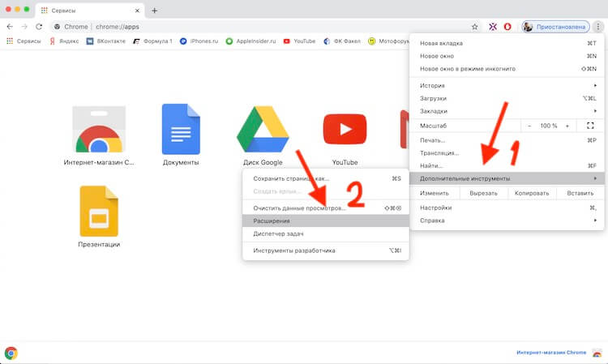Click the Изменить label in the menu
The height and width of the screenshot is (364, 608).
pyautogui.click(x=435, y=193)
